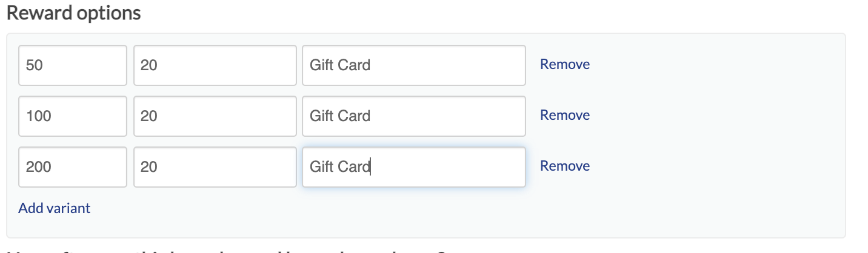
Task: Click blank space right of third row's Remove
Action: click(x=697, y=166)
